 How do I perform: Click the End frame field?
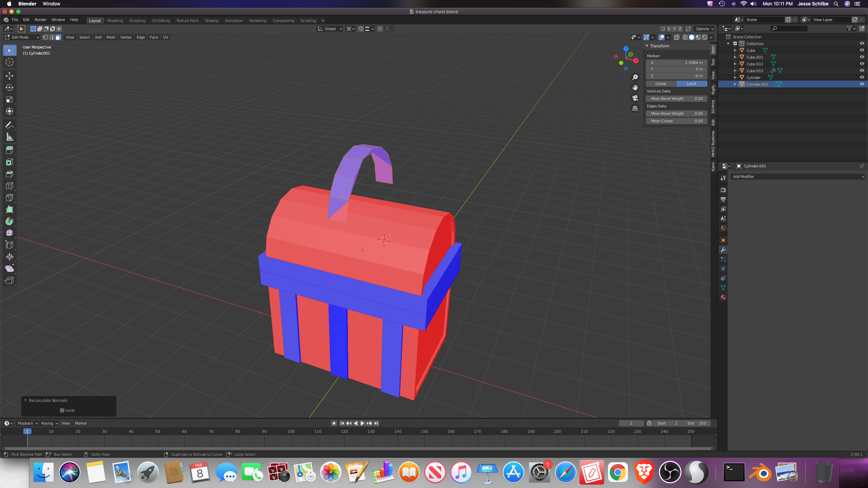696,423
